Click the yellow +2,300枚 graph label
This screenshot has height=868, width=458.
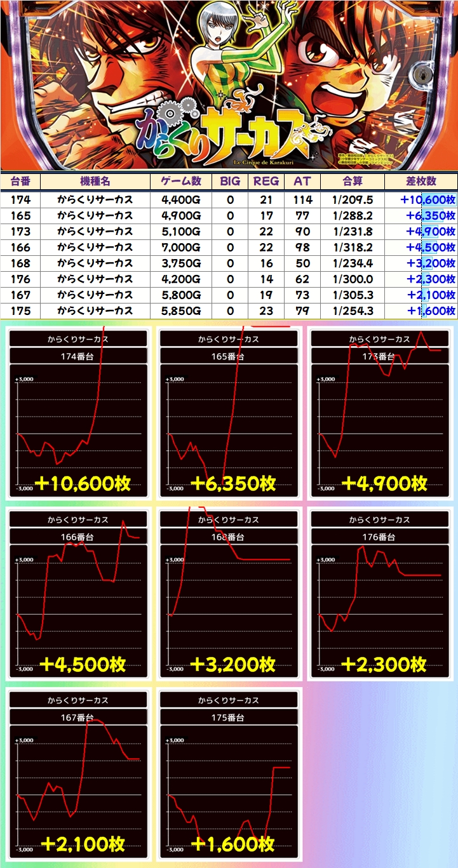pyautogui.click(x=383, y=664)
